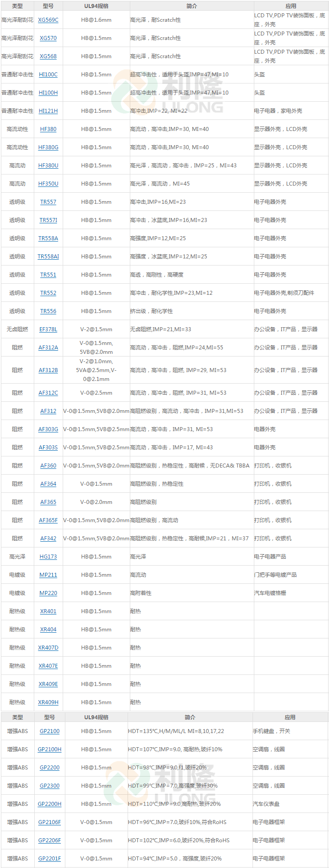This screenshot has height=868, width=329.
Task: Open the XR401 heat resistant link
Action: pyautogui.click(x=48, y=611)
